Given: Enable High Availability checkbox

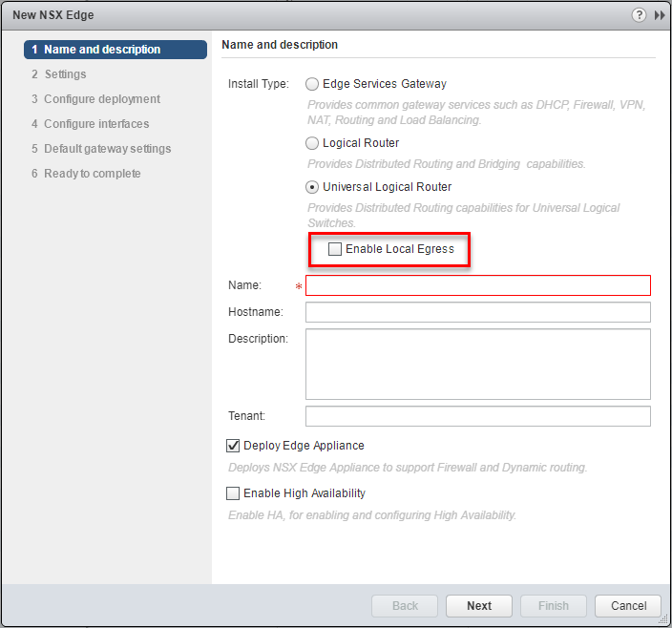Looking at the screenshot, I should click(x=233, y=493).
